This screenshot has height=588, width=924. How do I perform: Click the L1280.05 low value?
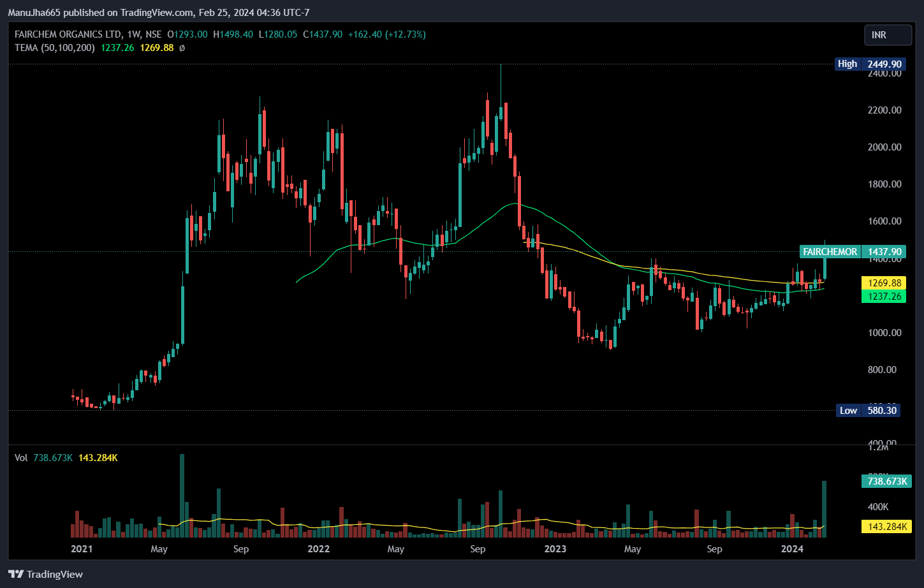(x=278, y=34)
